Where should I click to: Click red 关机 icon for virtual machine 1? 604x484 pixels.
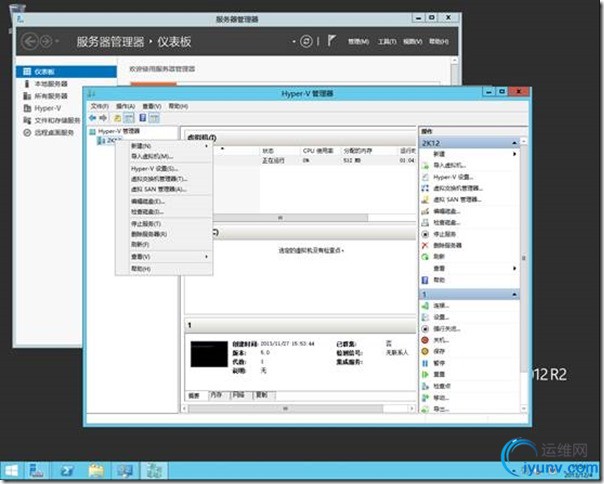[x=425, y=340]
